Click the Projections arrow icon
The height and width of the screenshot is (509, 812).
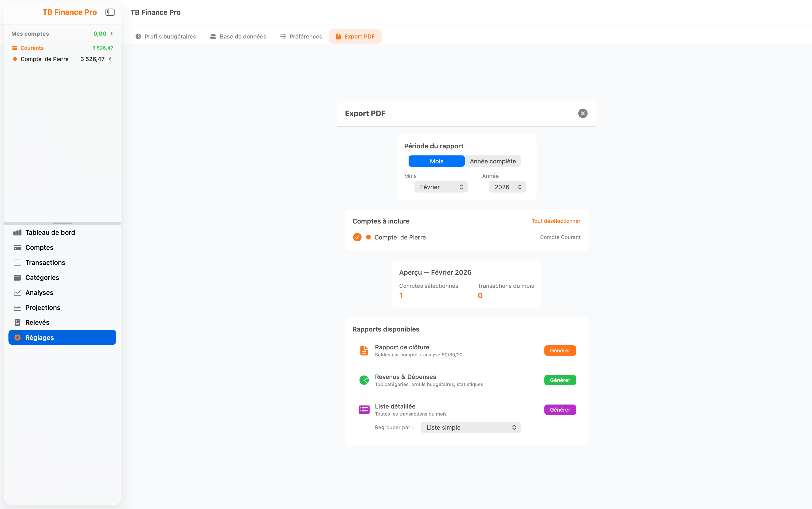17,308
